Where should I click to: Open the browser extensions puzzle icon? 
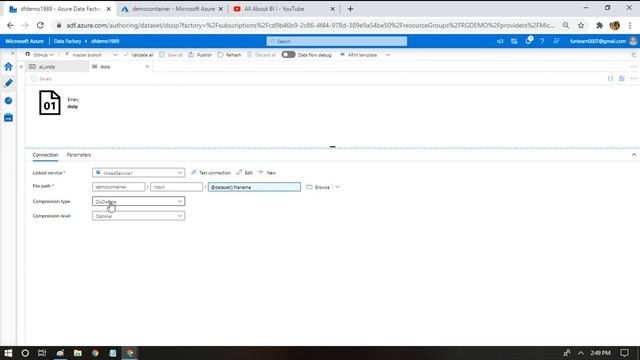click(599, 25)
